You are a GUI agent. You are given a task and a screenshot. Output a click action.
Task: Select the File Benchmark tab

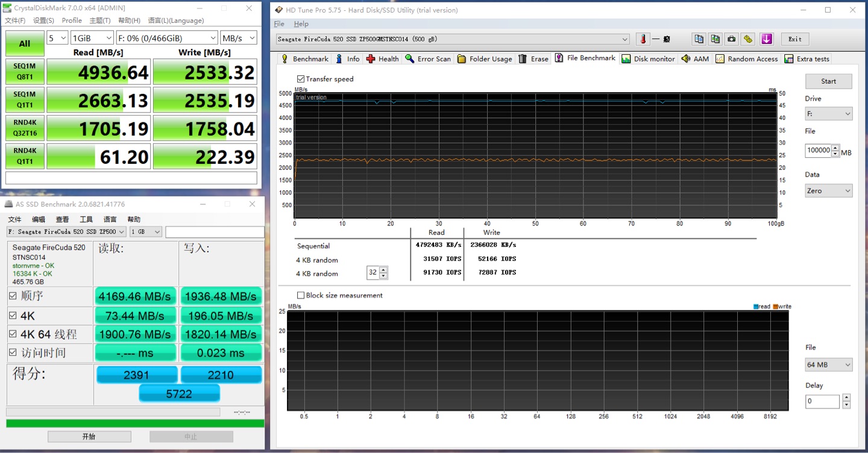tap(585, 58)
